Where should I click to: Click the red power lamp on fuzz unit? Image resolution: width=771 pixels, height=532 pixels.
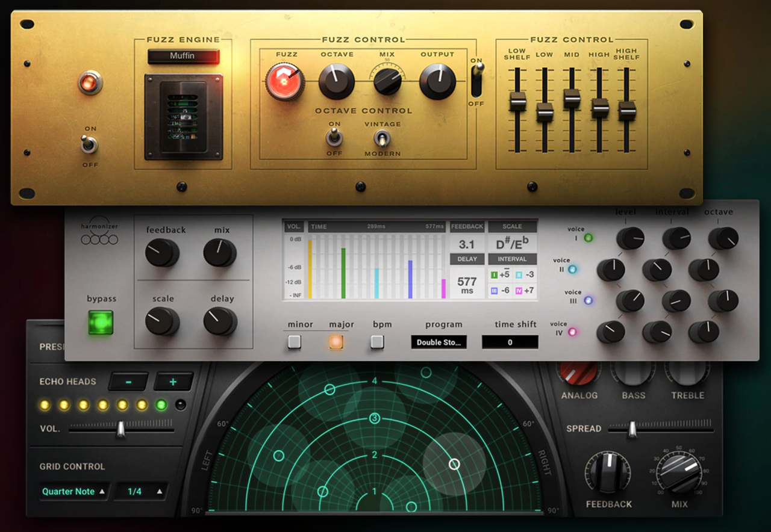point(90,83)
